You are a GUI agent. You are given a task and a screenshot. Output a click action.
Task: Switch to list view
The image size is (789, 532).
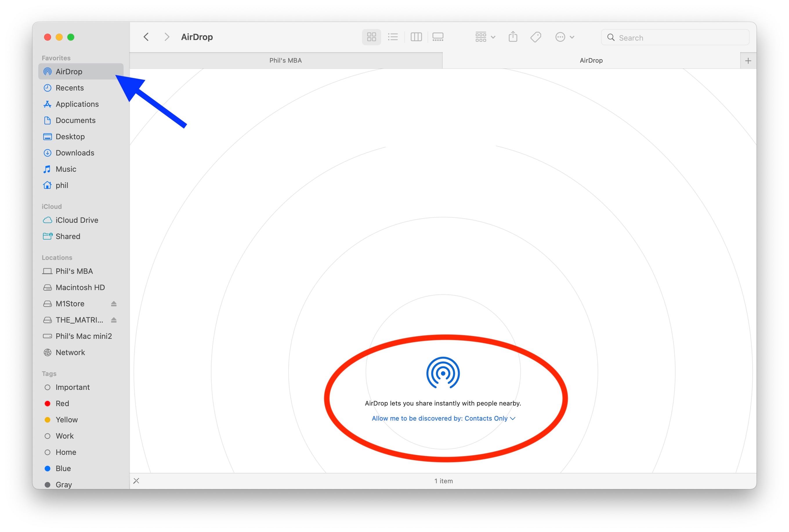pyautogui.click(x=393, y=37)
